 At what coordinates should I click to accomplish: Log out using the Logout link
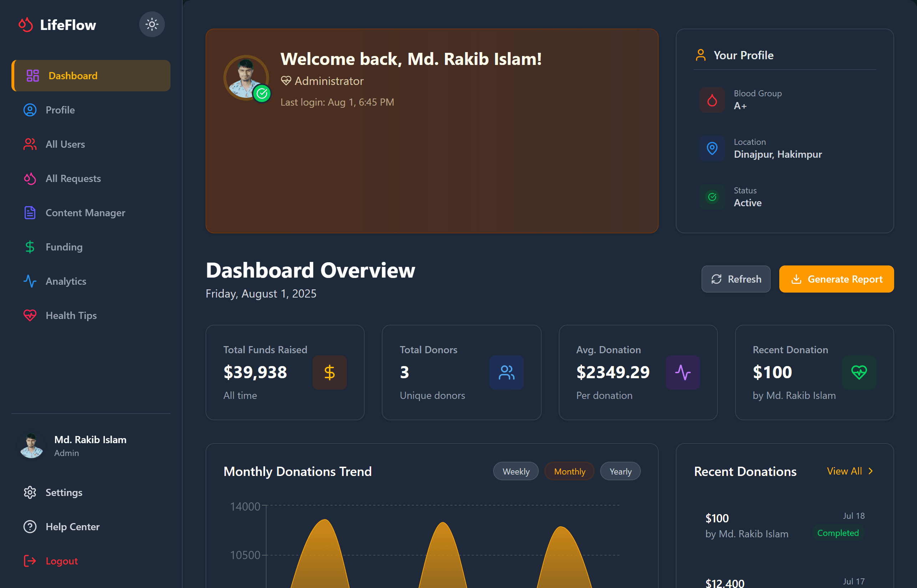[x=61, y=561]
